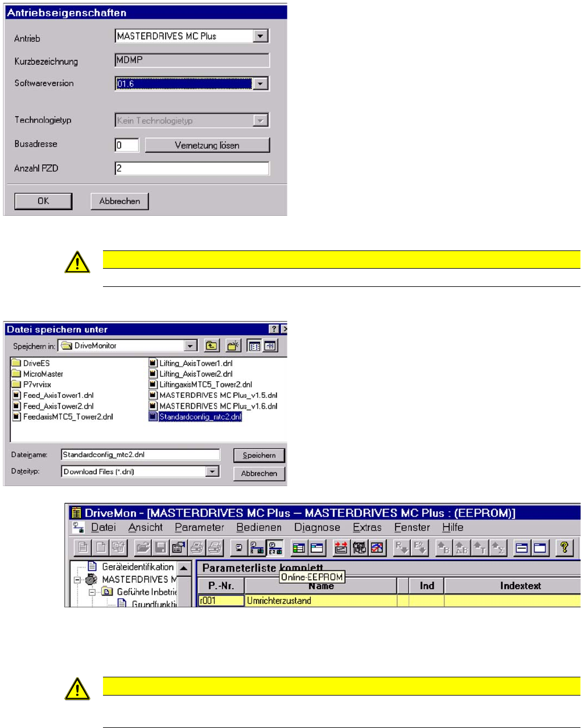The image size is (581, 728).
Task: Select file Lifting_AxisTower2.dnl
Action: [191, 374]
